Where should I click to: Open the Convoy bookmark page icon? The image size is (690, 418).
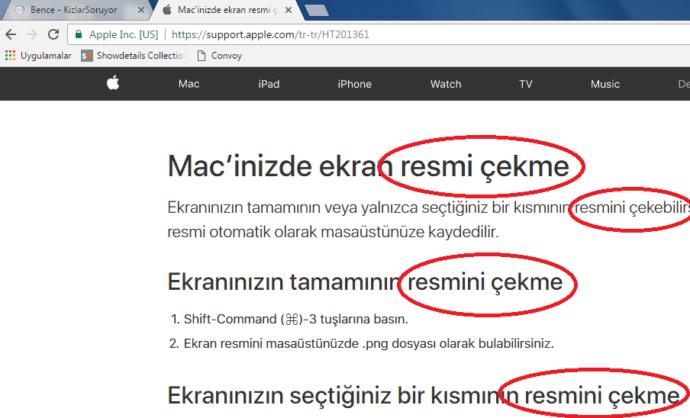[201, 55]
